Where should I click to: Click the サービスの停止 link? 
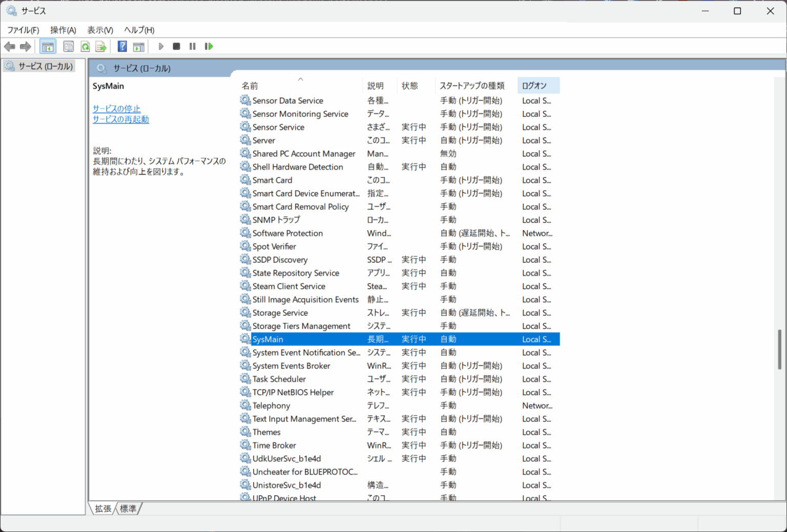[116, 109]
